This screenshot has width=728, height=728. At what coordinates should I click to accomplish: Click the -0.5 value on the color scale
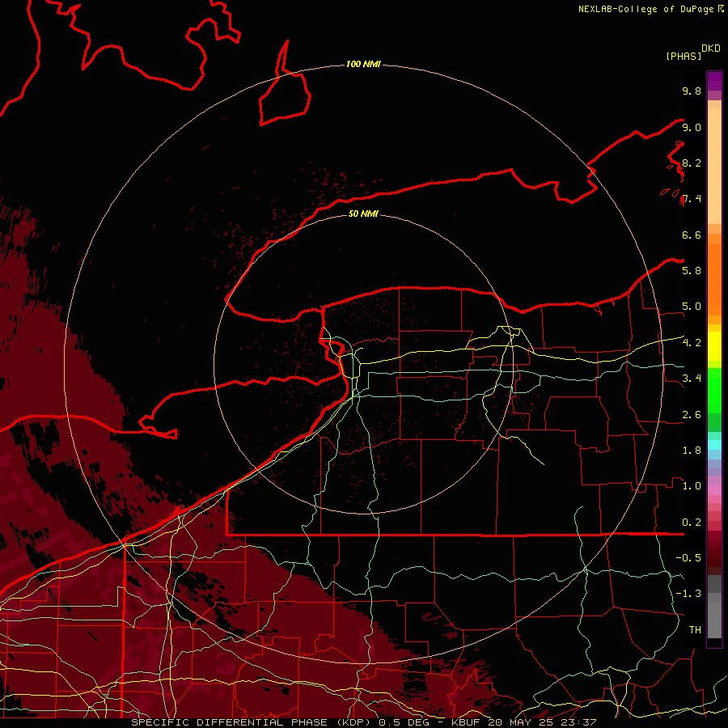688,557
